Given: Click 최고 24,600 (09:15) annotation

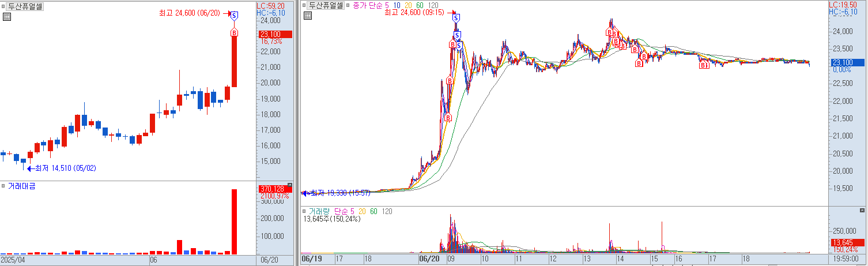Looking at the screenshot, I should (x=416, y=12).
